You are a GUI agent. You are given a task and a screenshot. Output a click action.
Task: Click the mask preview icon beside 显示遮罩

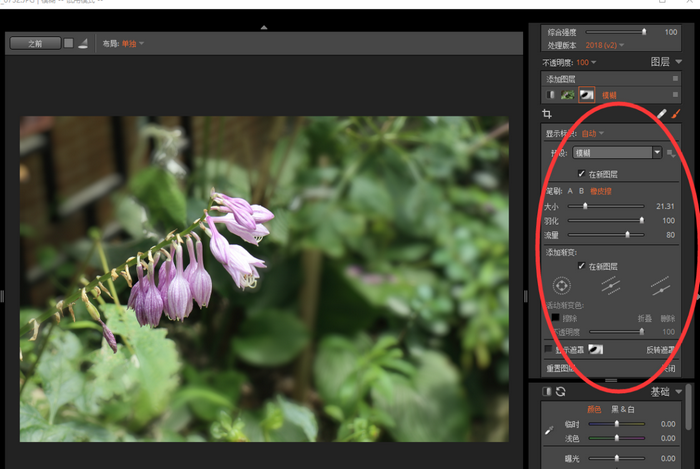[x=595, y=349]
